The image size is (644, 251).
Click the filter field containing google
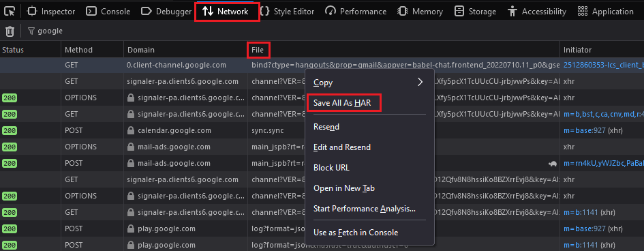46,31
